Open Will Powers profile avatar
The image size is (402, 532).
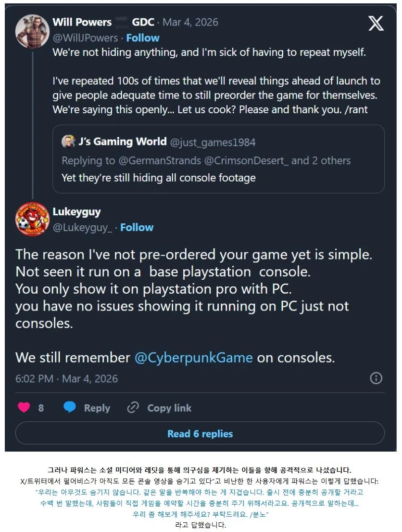(x=33, y=31)
